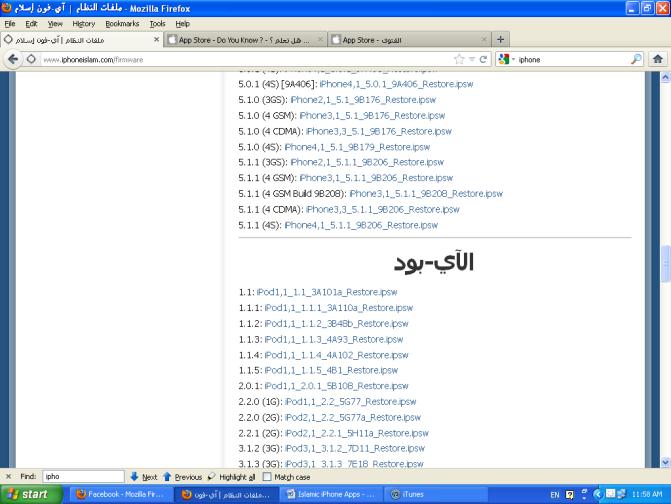This screenshot has width=671, height=504.
Task: Click the search box containing iphone
Action: click(x=573, y=59)
